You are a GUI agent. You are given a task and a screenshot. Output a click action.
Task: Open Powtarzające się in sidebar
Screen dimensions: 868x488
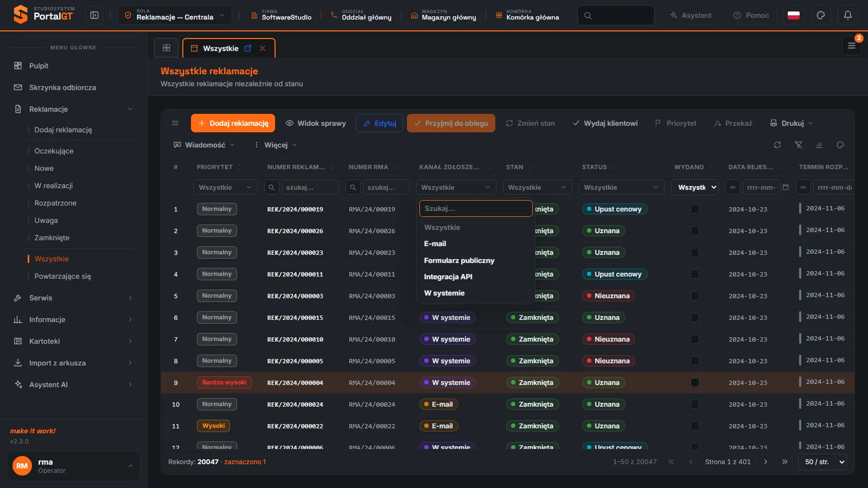[x=62, y=276]
